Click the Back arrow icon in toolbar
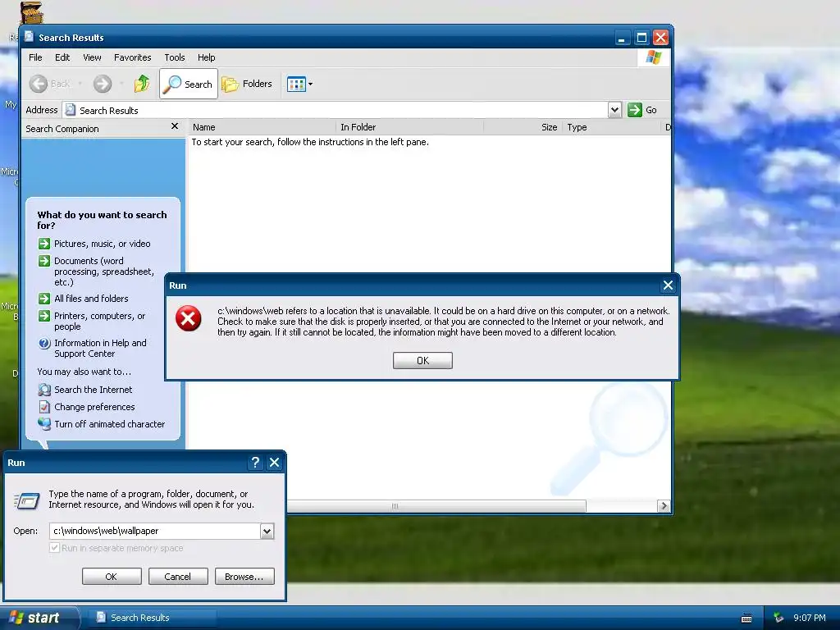Image resolution: width=840 pixels, height=630 pixels. [38, 84]
